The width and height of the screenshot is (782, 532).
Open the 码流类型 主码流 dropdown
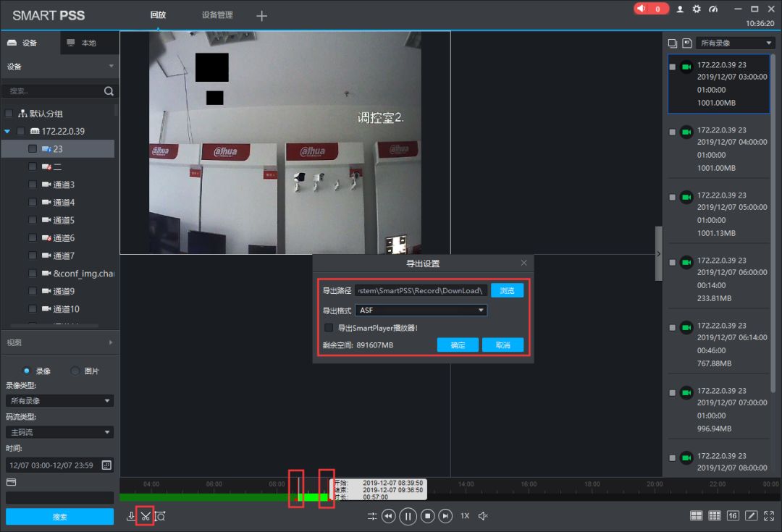[x=59, y=432]
